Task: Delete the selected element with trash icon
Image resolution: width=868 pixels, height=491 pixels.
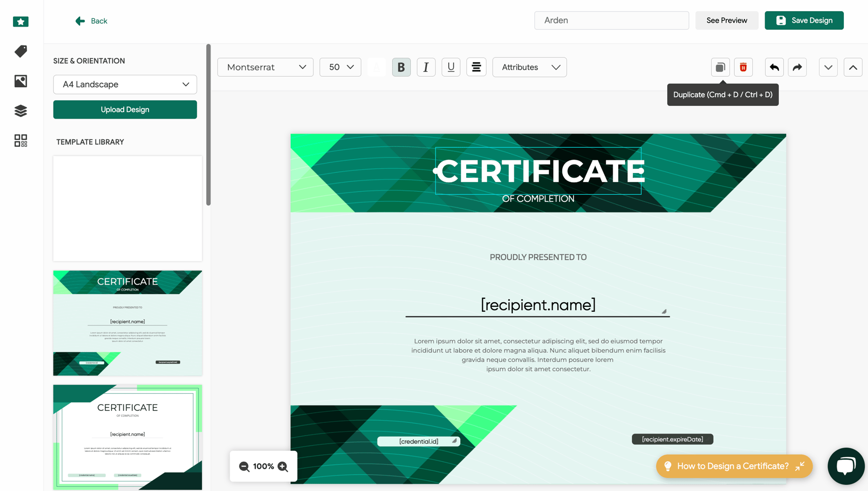Action: click(743, 67)
